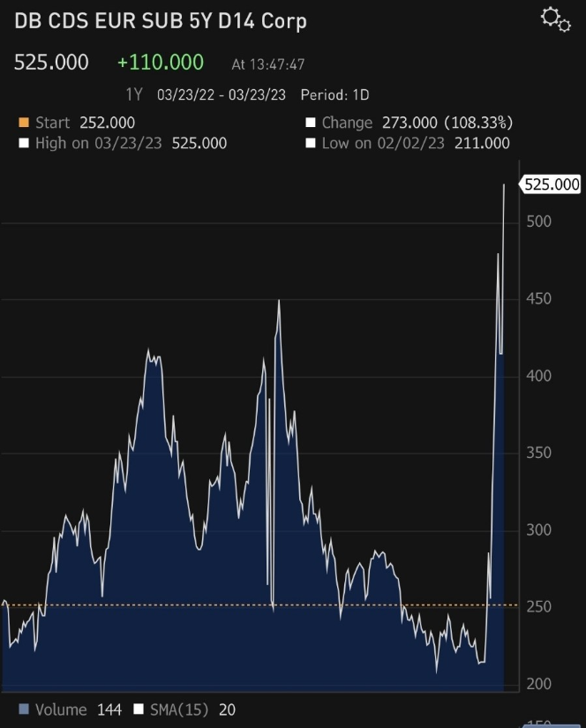The width and height of the screenshot is (586, 728).
Task: Toggle the orange Start legend square
Action: [23, 123]
